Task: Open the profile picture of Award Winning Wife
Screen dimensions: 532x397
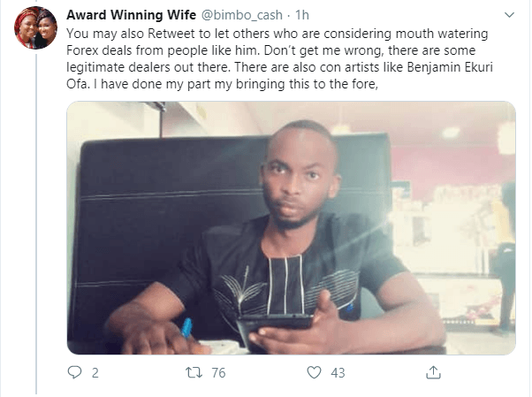Action: (x=35, y=27)
